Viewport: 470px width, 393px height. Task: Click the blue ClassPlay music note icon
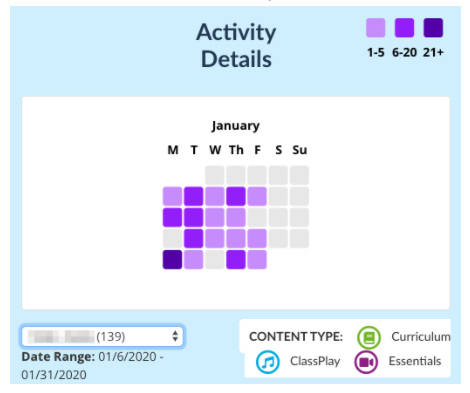[268, 362]
